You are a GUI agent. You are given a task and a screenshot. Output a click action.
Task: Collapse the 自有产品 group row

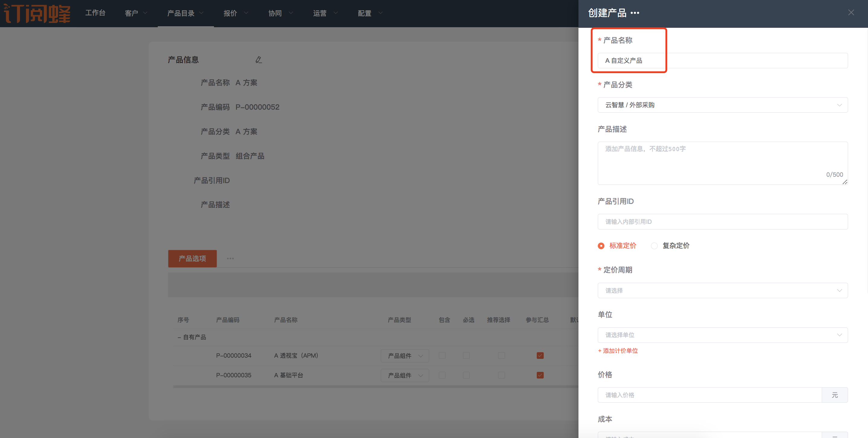click(179, 337)
